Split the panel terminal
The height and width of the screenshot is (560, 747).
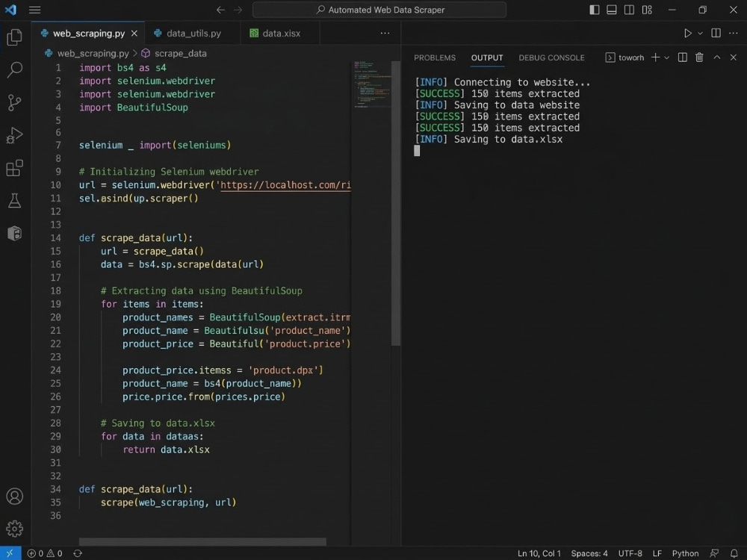click(682, 57)
